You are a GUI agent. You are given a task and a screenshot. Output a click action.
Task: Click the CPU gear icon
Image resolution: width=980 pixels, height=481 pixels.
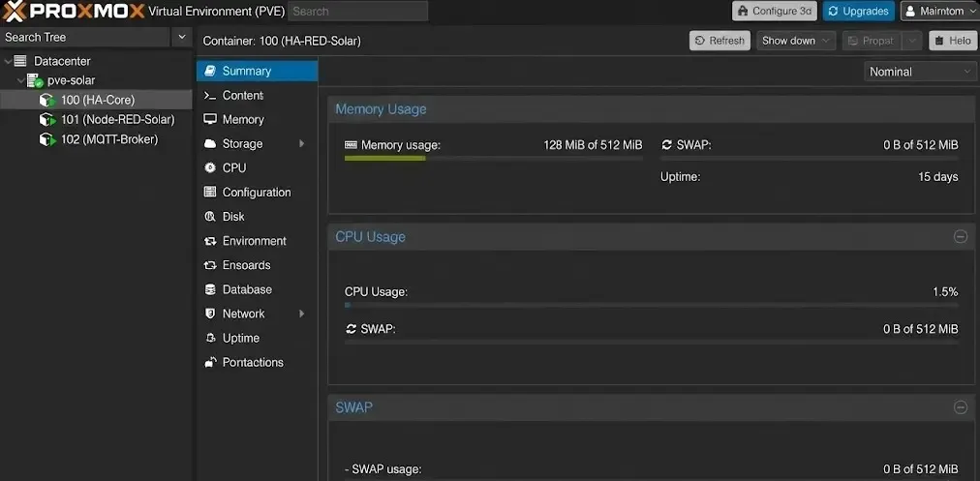(x=211, y=168)
